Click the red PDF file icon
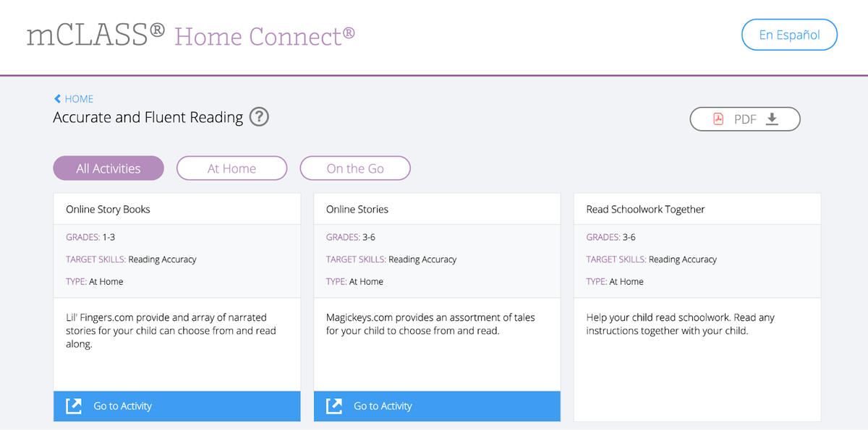Image resolution: width=868 pixels, height=430 pixels. coord(718,119)
